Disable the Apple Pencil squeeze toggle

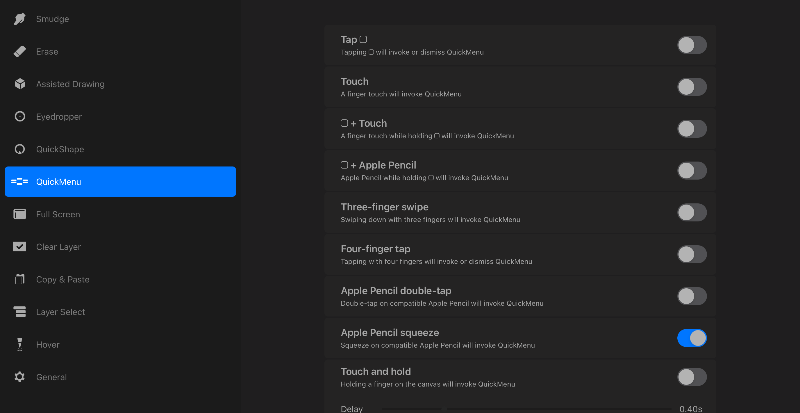click(x=691, y=338)
